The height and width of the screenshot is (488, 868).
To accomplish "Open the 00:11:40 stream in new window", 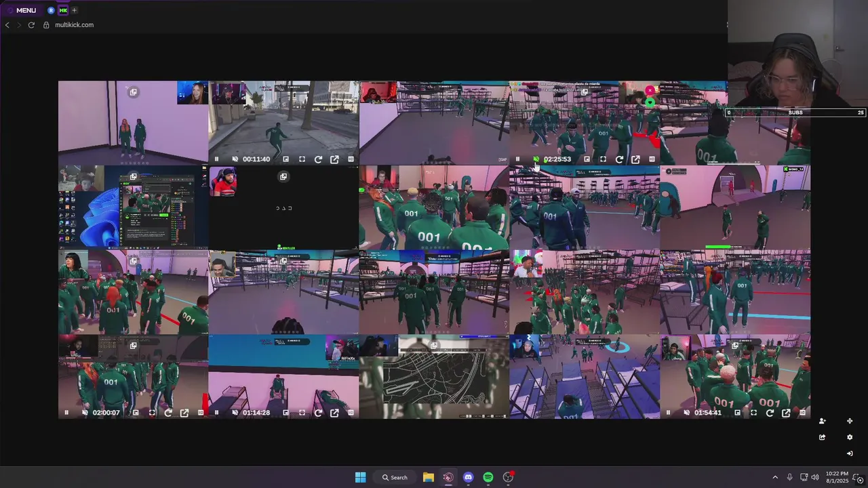I will tap(334, 159).
